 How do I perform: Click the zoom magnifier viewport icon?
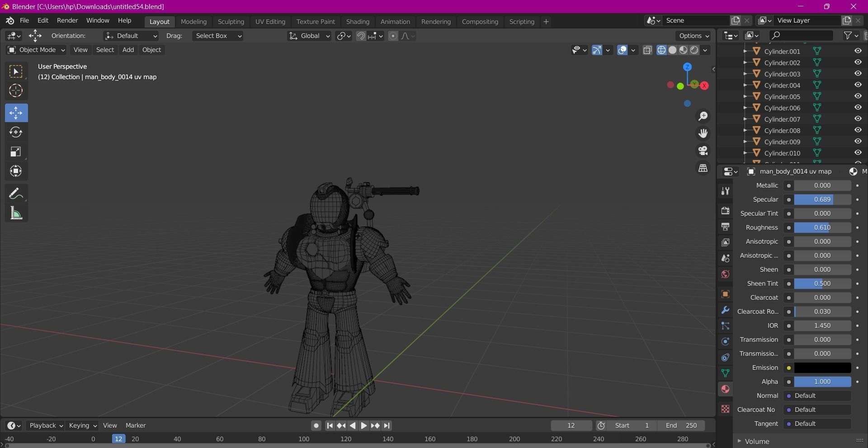[x=703, y=116]
